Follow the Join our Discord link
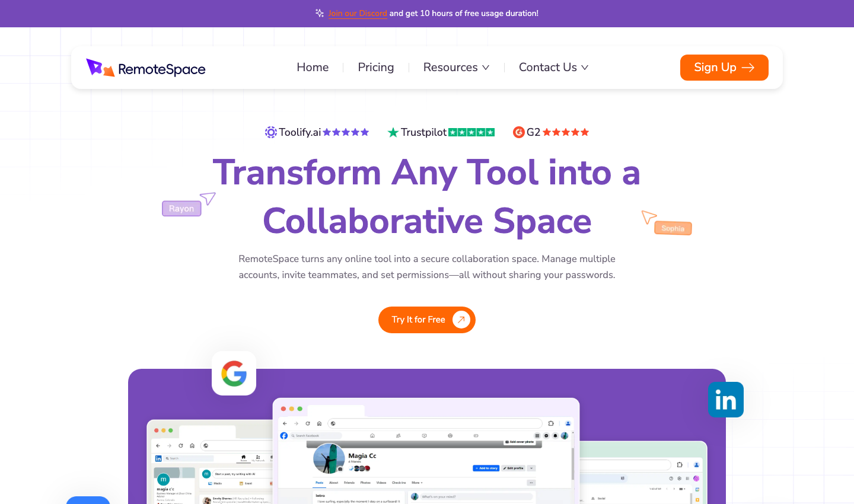The height and width of the screenshot is (504, 854). coord(358,13)
